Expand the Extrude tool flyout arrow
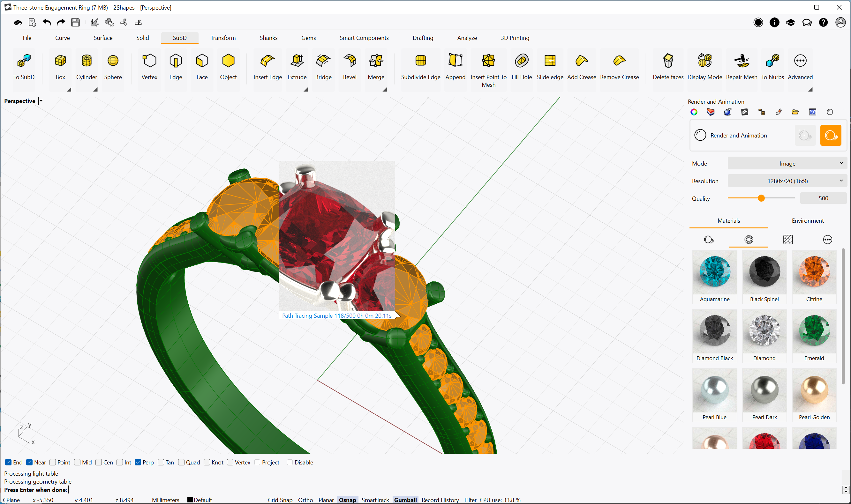Image resolution: width=851 pixels, height=504 pixels. pyautogui.click(x=306, y=90)
